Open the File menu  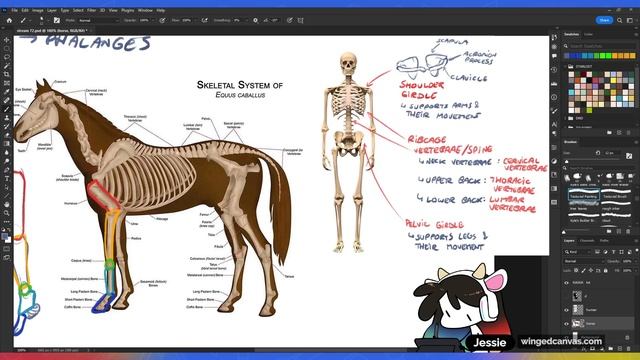tap(15, 10)
